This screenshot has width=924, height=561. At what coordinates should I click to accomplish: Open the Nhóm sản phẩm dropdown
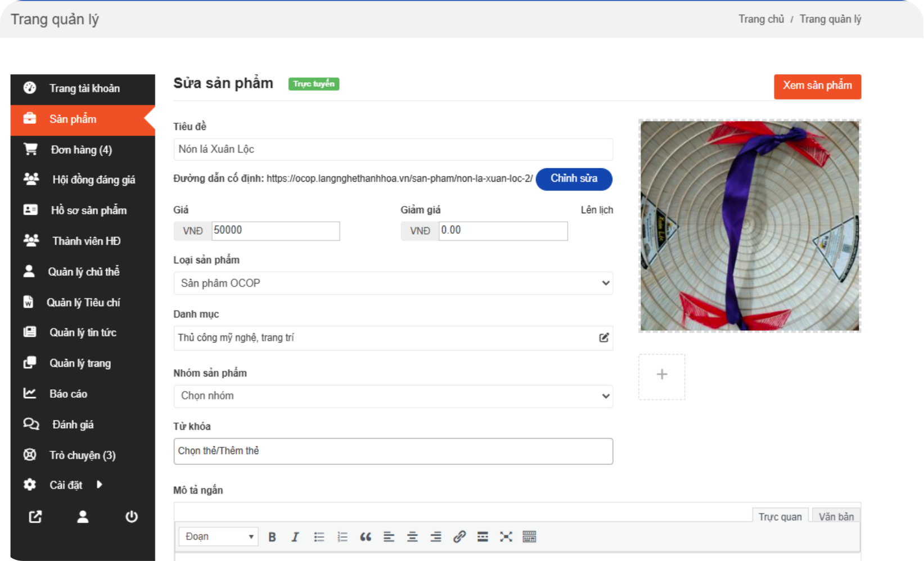click(x=393, y=396)
